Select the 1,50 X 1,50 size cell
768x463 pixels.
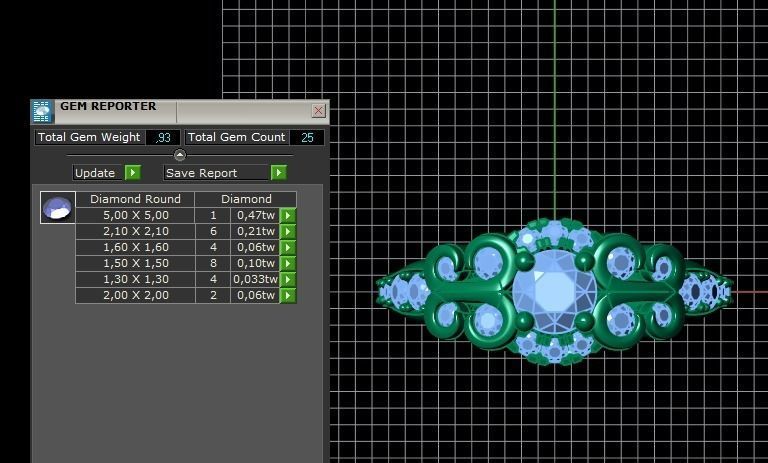136,263
